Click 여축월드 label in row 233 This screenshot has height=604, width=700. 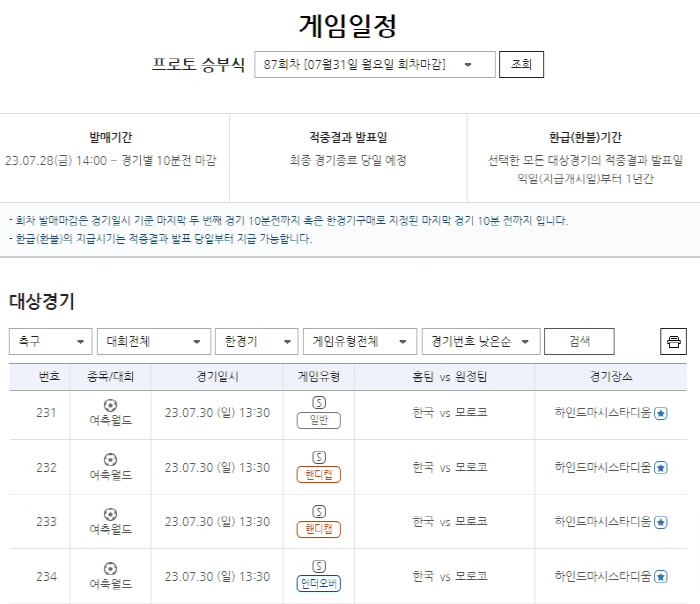[x=111, y=529]
